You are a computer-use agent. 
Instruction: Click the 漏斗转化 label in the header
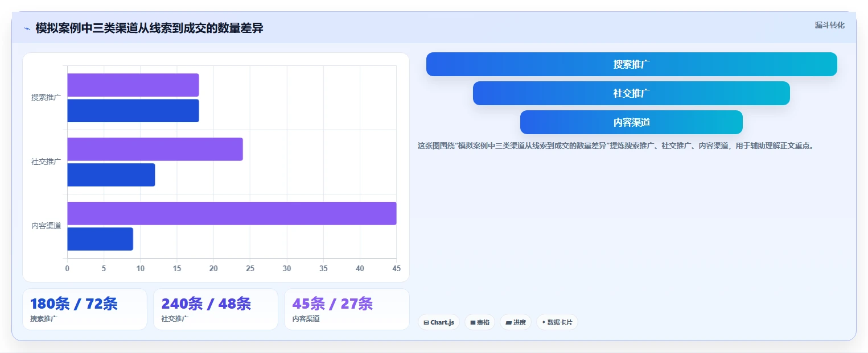coord(829,25)
